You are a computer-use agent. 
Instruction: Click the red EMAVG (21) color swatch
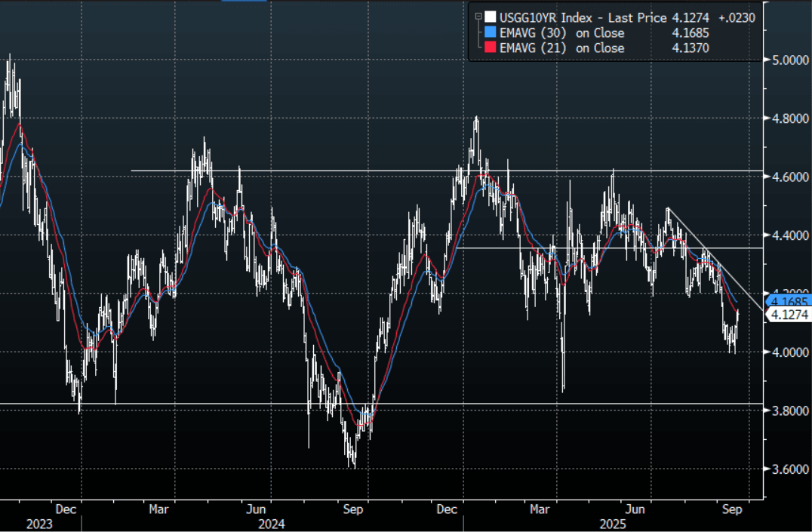pyautogui.click(x=491, y=48)
